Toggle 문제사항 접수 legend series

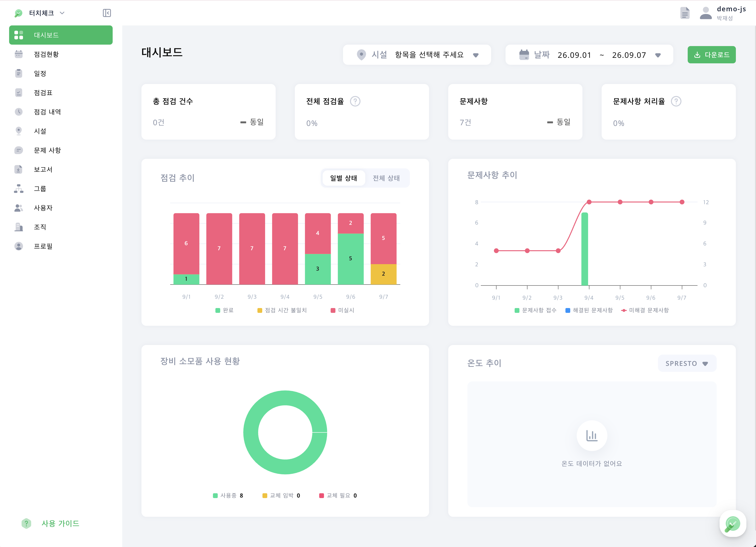(535, 310)
